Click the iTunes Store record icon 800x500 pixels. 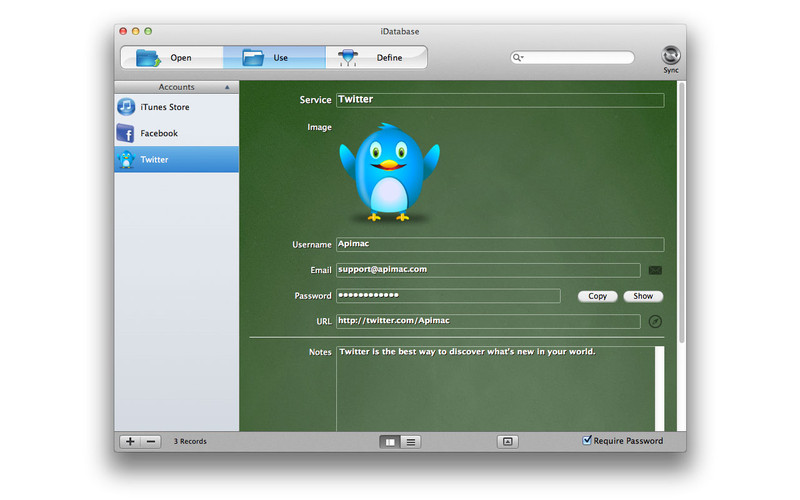coord(126,107)
